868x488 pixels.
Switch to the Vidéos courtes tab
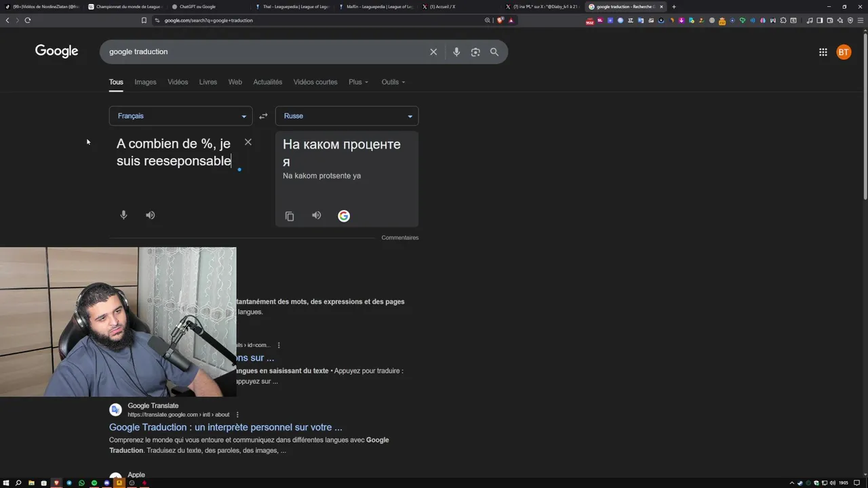point(315,82)
